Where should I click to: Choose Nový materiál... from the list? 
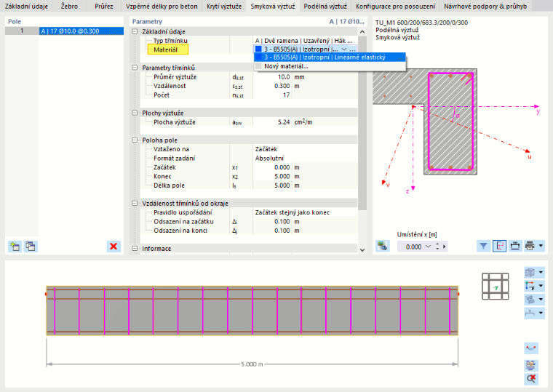(286, 66)
